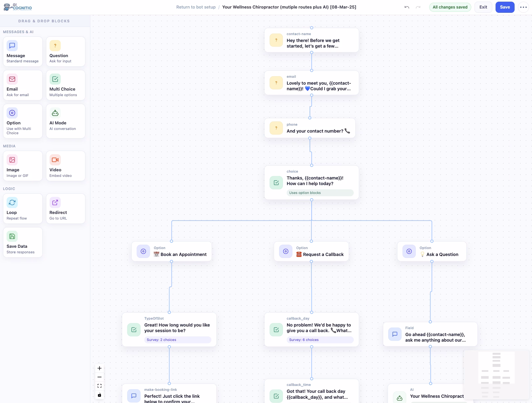Click the Email block icon

(x=12, y=79)
